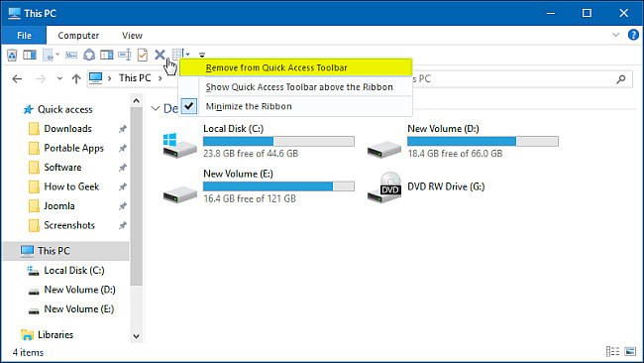Viewport: 644px width, 363px height.
Task: Open the Computer ribbon tab
Action: [x=78, y=36]
